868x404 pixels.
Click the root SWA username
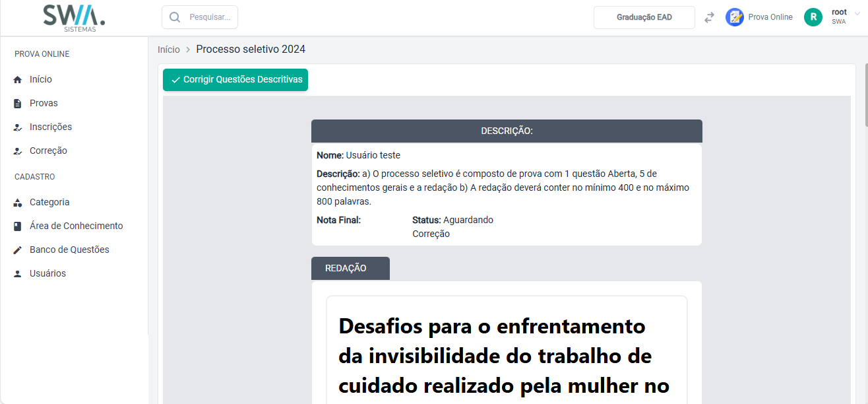[839, 17]
